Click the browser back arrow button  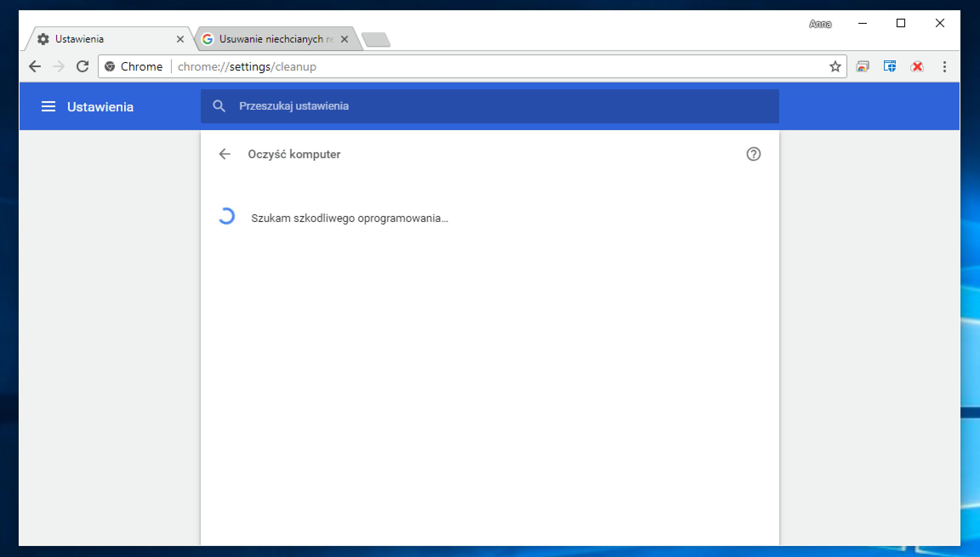[35, 66]
